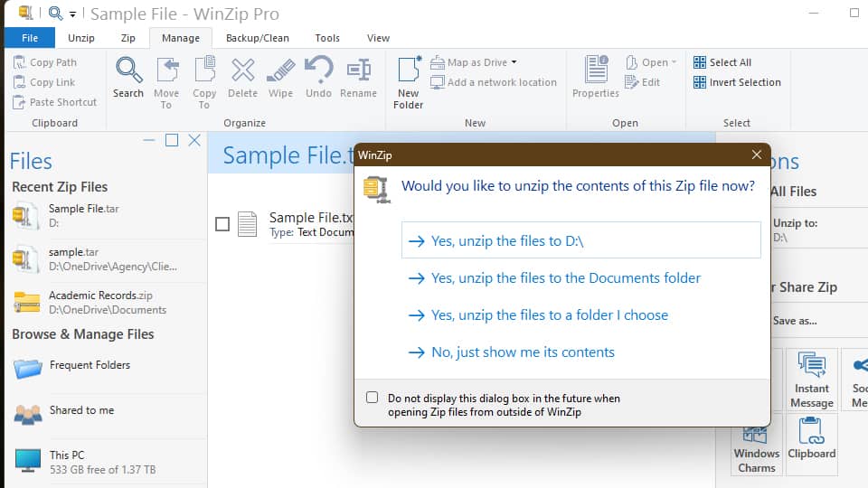This screenshot has width=868, height=488.
Task: Open Frequent Folders in Files pane
Action: click(x=90, y=365)
